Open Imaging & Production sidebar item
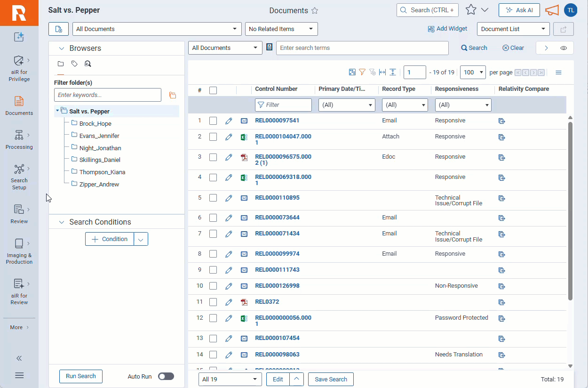This screenshot has width=588, height=388. pos(19,251)
